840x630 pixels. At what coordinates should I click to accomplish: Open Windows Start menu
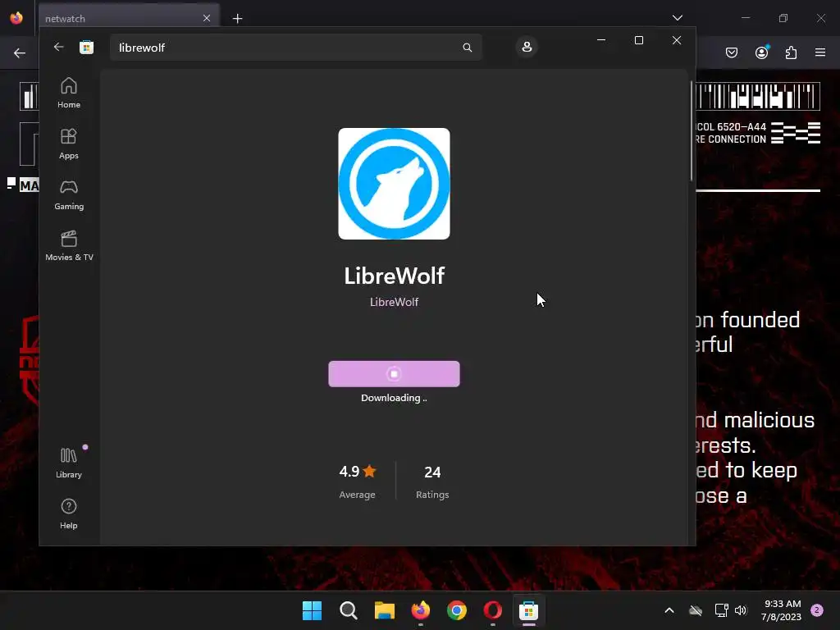click(312, 610)
